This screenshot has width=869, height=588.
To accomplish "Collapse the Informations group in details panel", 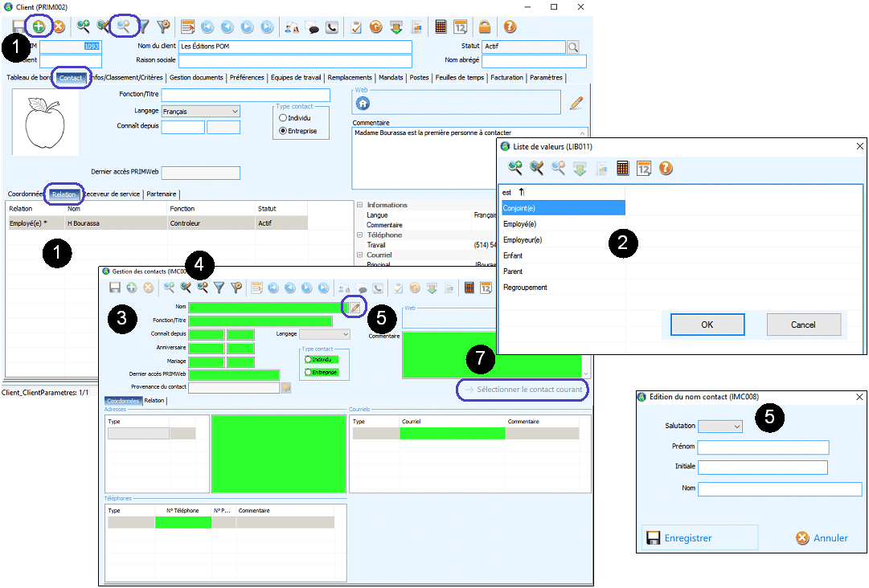I will pyautogui.click(x=359, y=205).
